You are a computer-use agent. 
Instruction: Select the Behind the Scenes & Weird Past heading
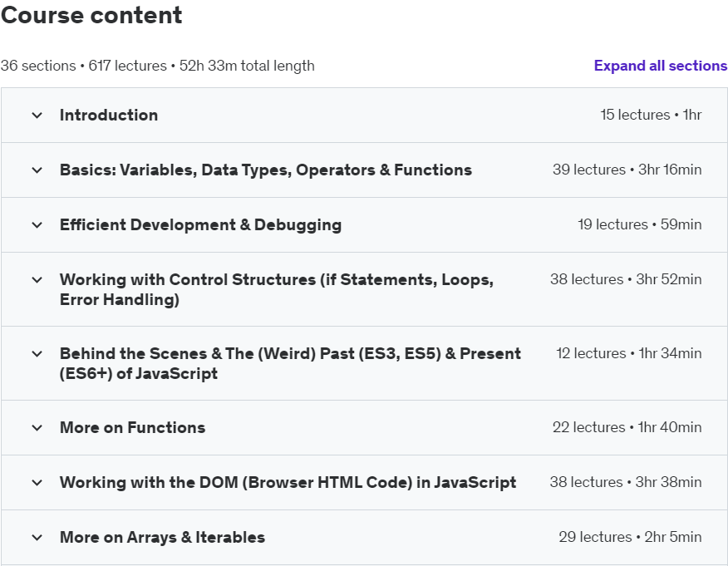coord(290,363)
